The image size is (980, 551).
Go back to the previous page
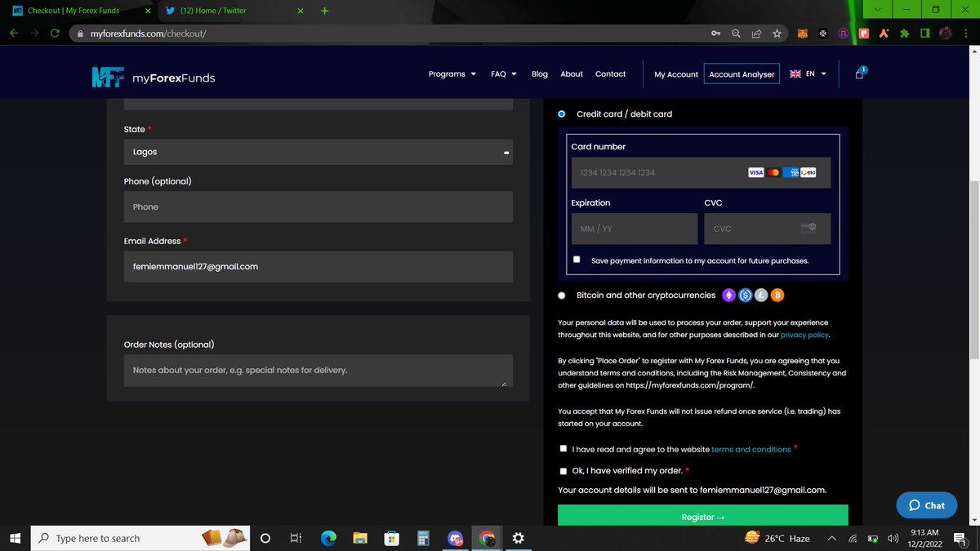[x=14, y=33]
